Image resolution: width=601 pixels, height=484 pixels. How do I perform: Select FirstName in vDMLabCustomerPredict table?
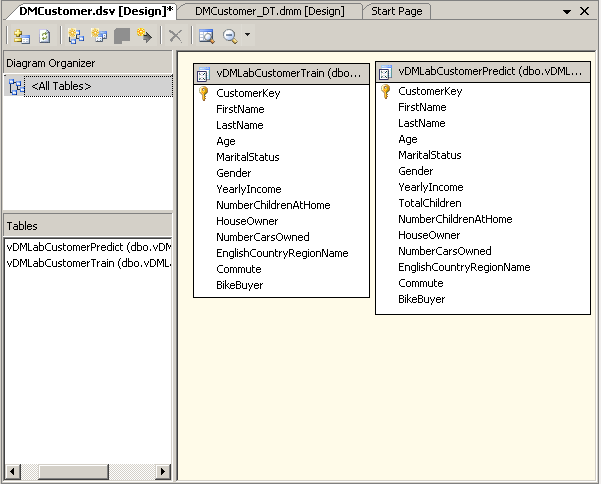point(422,107)
